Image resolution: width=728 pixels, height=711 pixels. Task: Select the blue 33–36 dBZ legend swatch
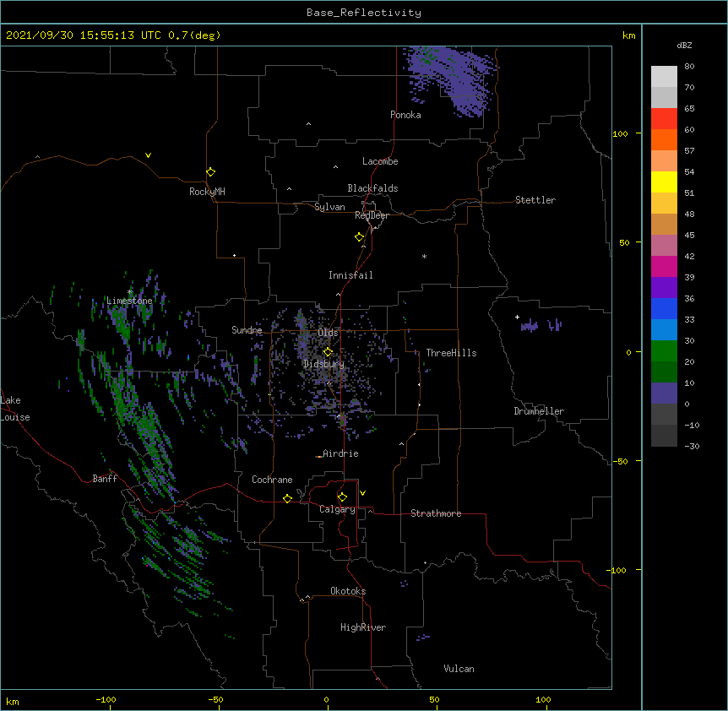point(664,308)
